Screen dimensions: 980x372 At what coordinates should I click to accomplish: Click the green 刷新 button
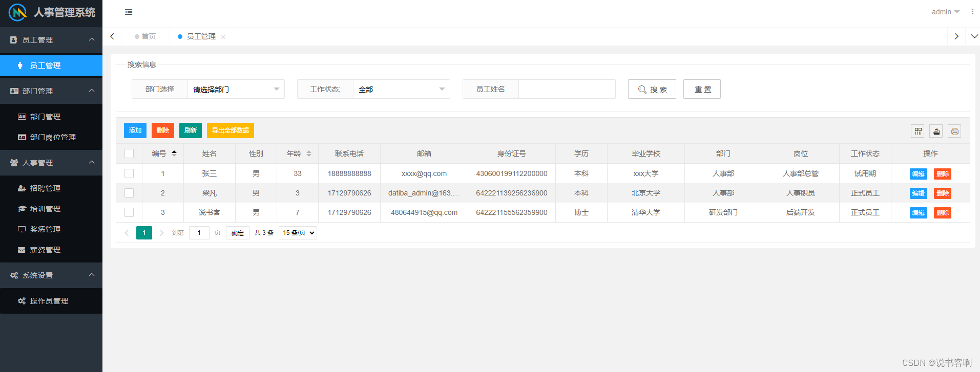191,130
